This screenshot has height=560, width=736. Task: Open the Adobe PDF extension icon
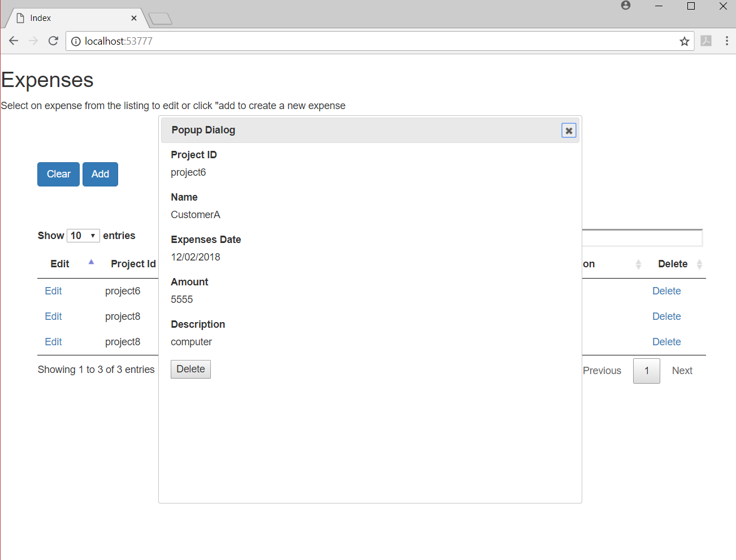click(x=705, y=41)
